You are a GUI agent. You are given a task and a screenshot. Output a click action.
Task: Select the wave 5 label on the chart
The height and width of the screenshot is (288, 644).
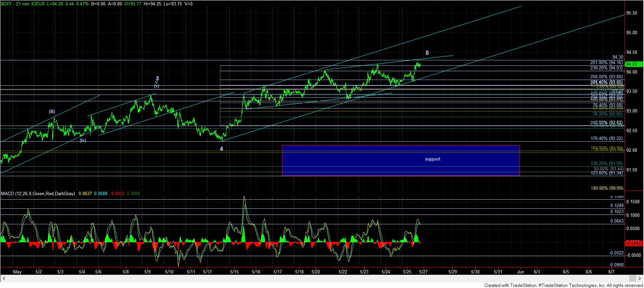(427, 53)
